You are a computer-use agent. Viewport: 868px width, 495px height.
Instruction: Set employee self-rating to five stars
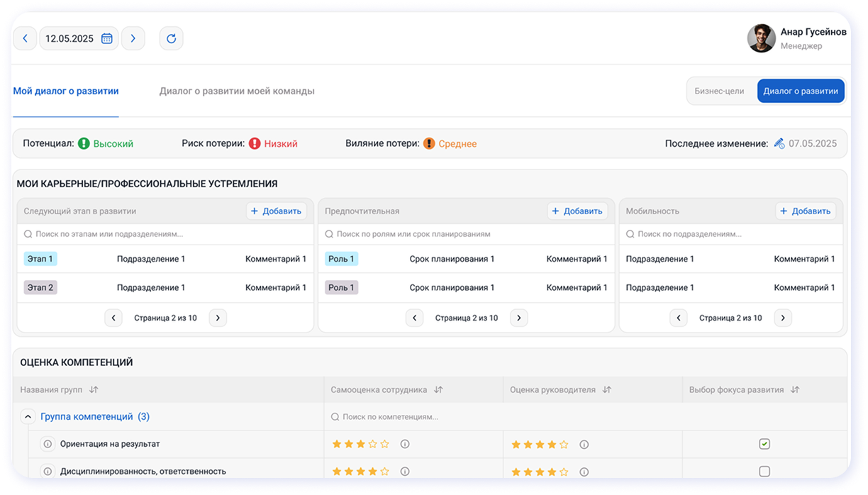[x=384, y=444]
